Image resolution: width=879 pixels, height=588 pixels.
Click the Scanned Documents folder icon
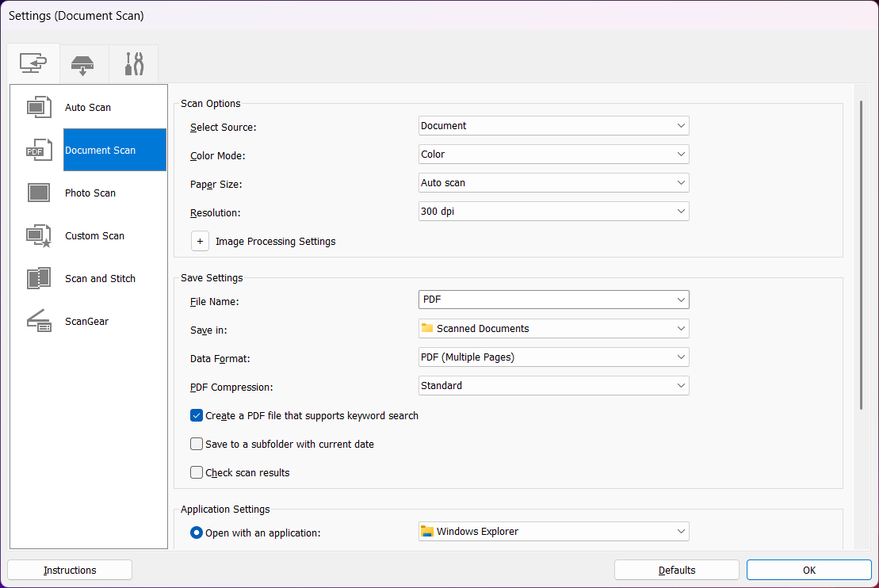coord(427,328)
